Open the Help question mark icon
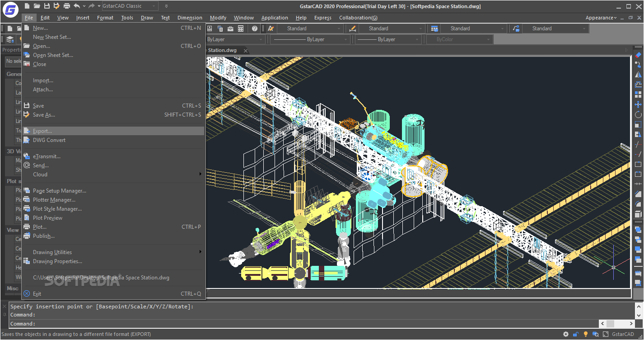The image size is (644, 340). coord(255,28)
